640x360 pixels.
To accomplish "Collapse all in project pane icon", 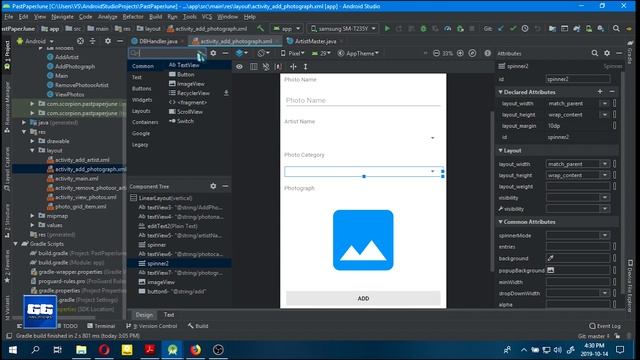I will click(x=93, y=41).
